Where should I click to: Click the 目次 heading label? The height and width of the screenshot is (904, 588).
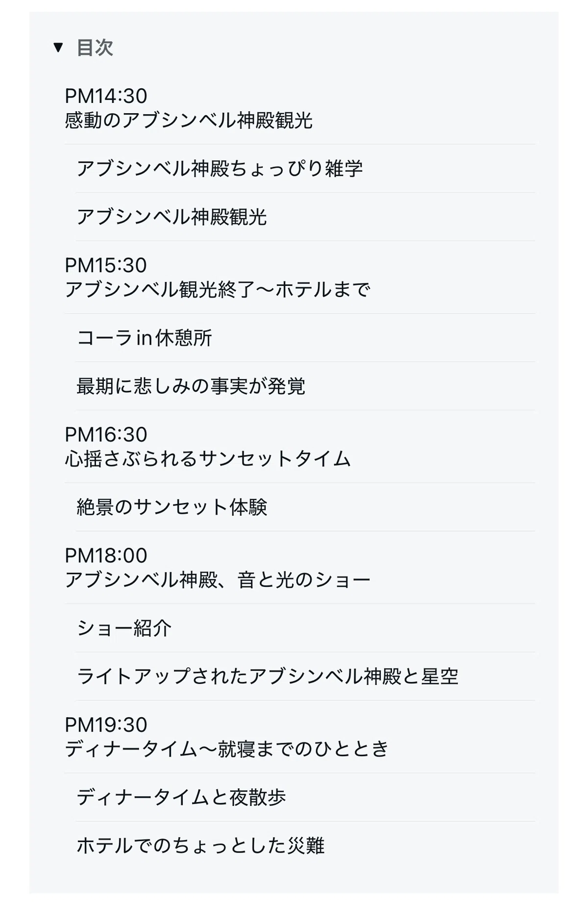(95, 48)
